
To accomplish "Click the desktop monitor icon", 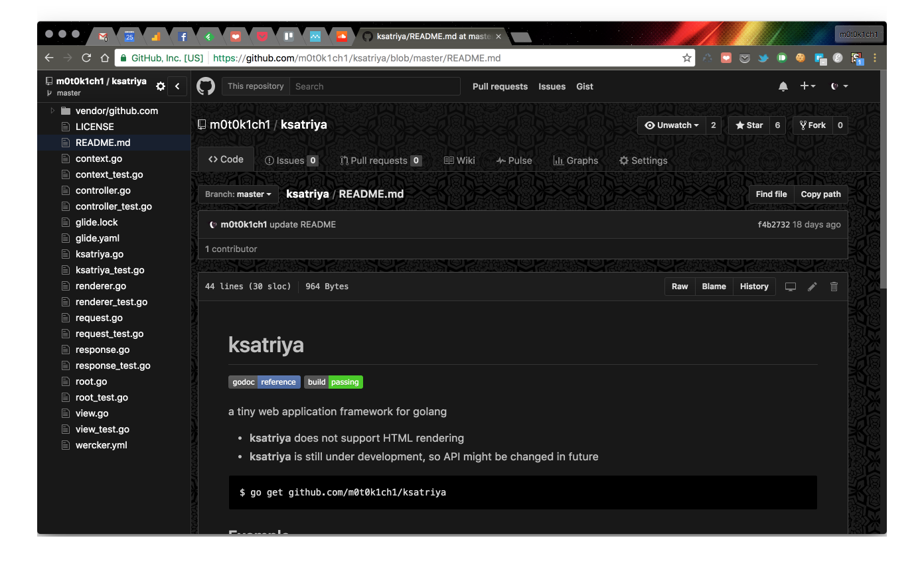I will [x=790, y=287].
